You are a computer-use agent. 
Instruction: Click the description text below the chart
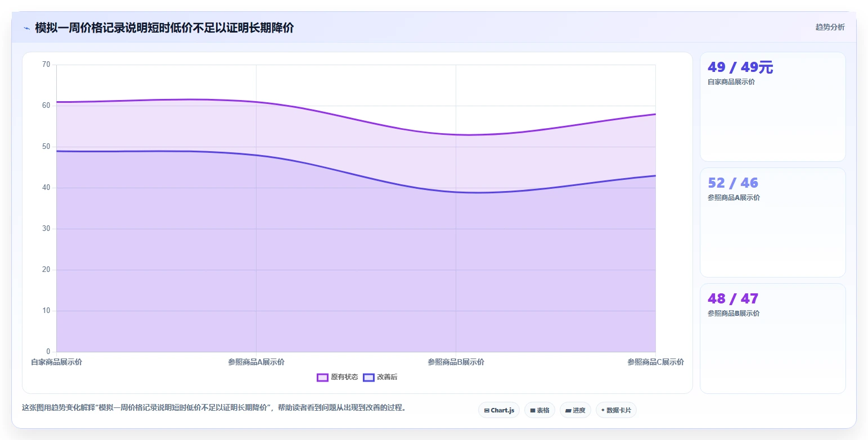214,408
